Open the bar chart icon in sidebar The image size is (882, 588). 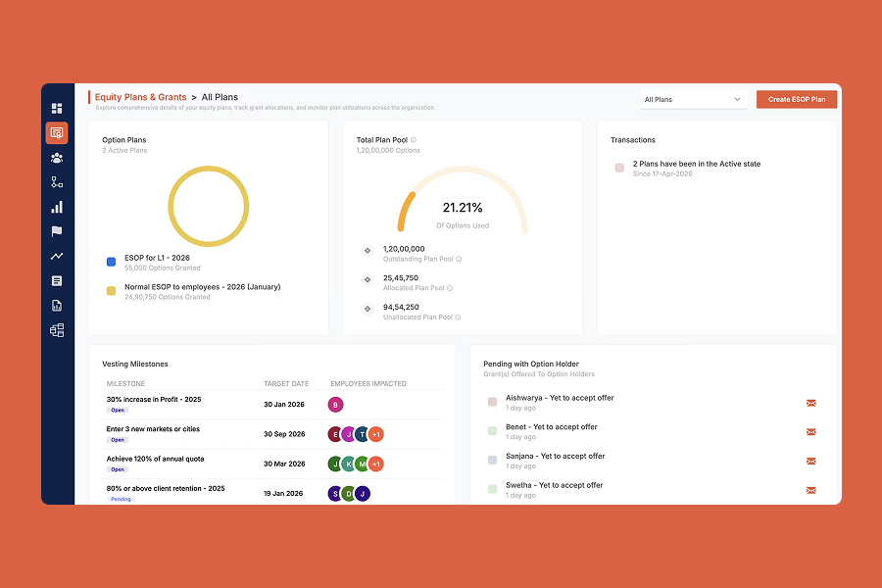57,207
